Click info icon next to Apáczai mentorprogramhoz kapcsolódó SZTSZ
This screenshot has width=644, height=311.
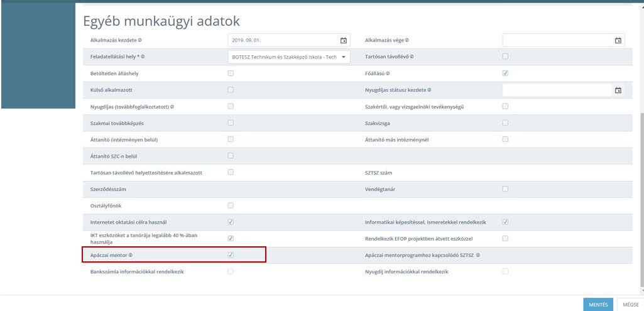coord(479,255)
